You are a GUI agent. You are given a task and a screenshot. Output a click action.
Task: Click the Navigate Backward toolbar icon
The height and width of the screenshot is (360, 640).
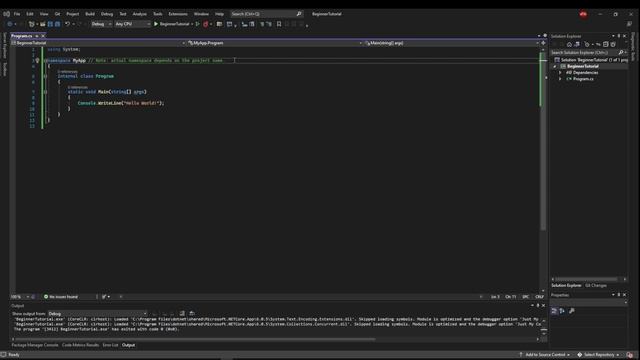point(9,24)
